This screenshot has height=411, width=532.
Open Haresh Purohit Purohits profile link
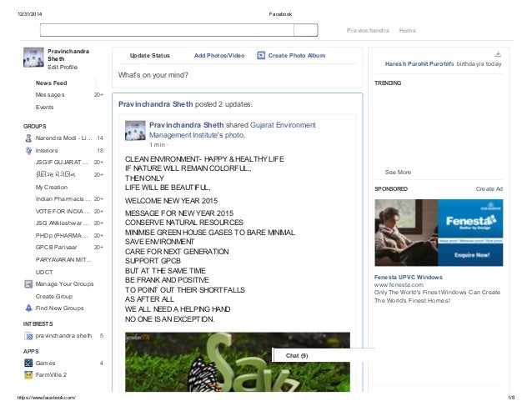(419, 63)
